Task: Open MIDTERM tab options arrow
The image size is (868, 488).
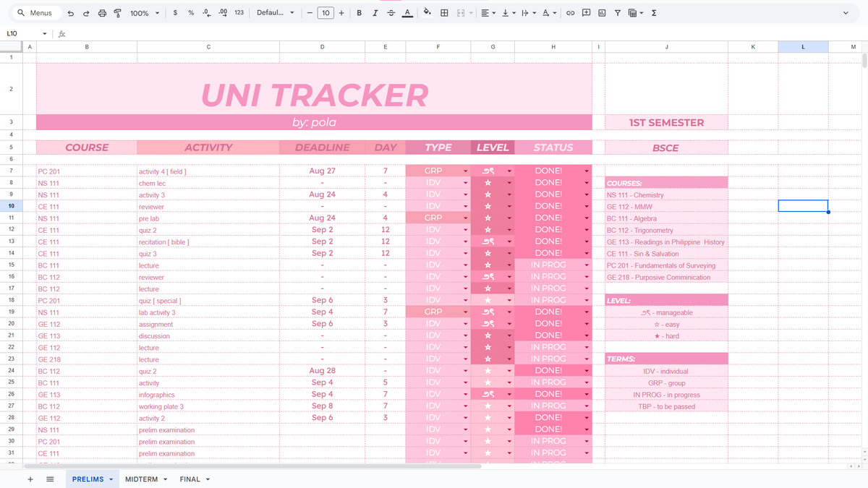Action: 165,479
